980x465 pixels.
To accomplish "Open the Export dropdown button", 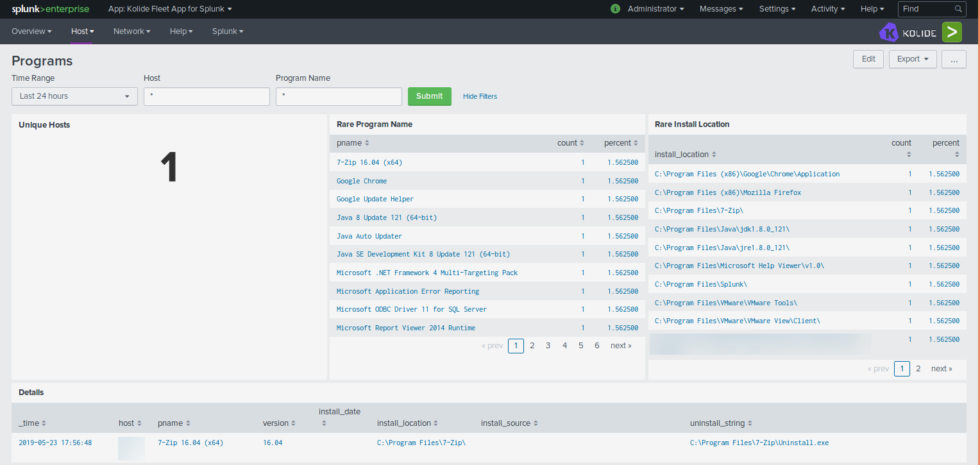I will pyautogui.click(x=913, y=59).
